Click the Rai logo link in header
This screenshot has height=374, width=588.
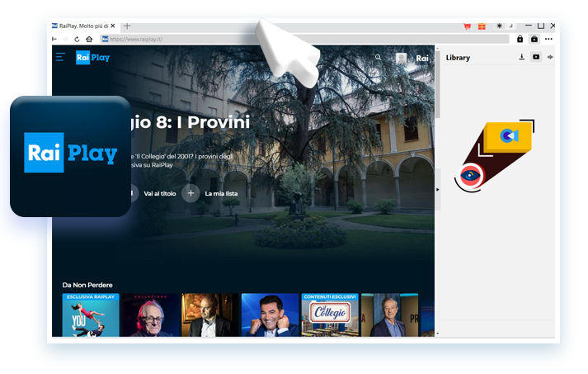pos(422,58)
